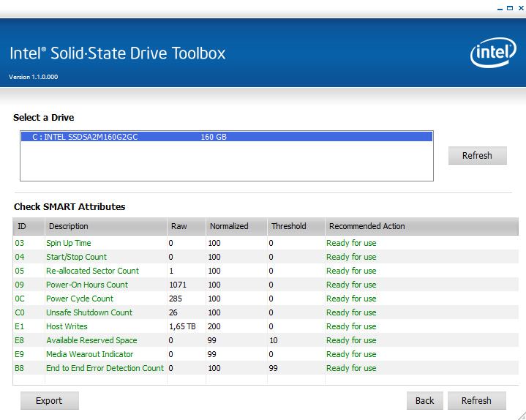This screenshot has height=420, width=526.
Task: Select the C: INTEL SSDSA2M160G2GC drive
Action: pos(226,137)
